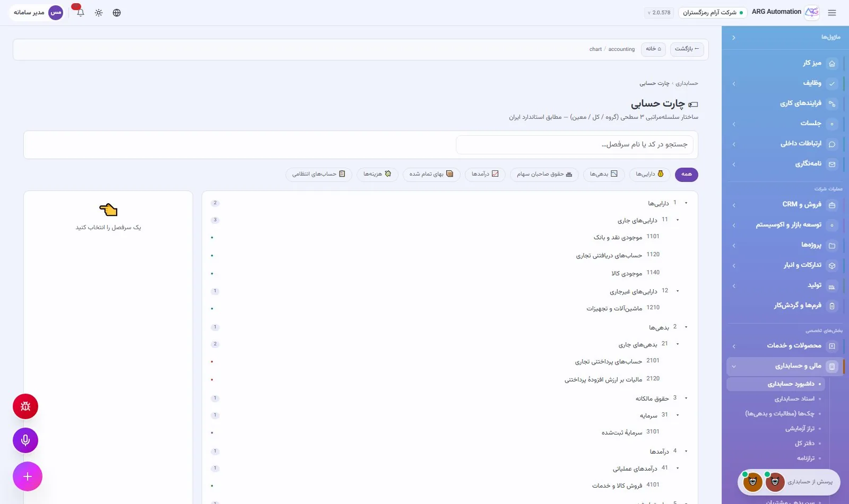Collapse دارایی‌های غیرجاری account 12
849x504 pixels.
(x=678, y=291)
